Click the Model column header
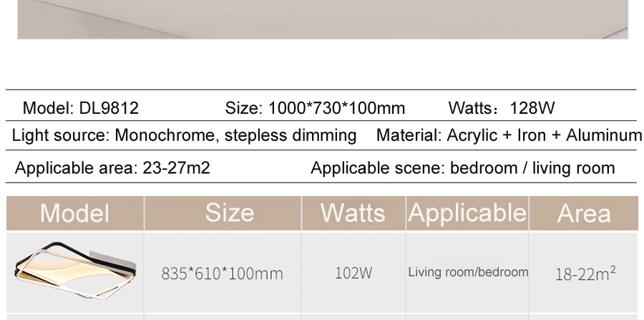 [75, 213]
